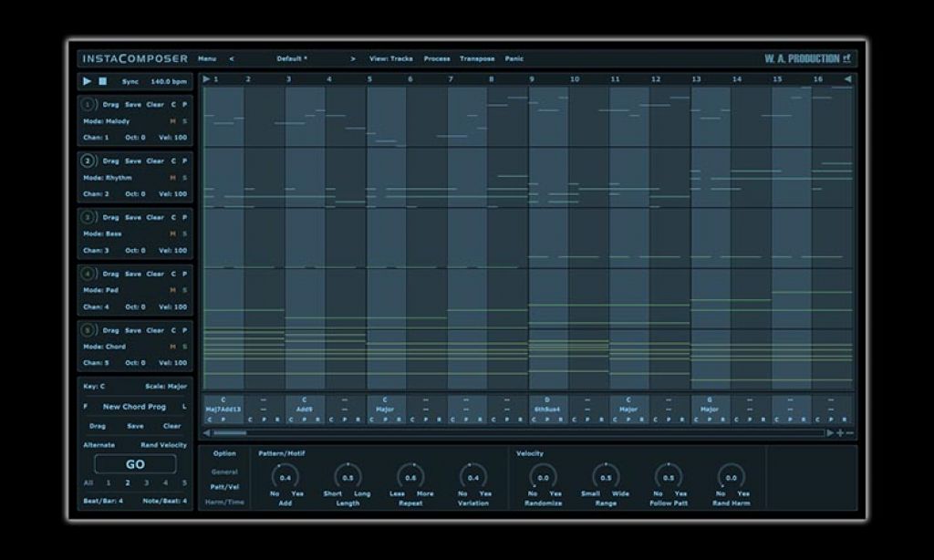The width and height of the screenshot is (934, 560).
Task: Open the Mode: Chord dropdown
Action: (x=104, y=347)
